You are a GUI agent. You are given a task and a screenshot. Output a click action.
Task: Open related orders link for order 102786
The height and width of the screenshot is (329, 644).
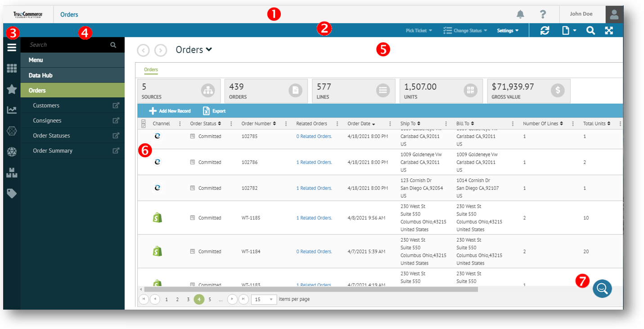coord(314,162)
